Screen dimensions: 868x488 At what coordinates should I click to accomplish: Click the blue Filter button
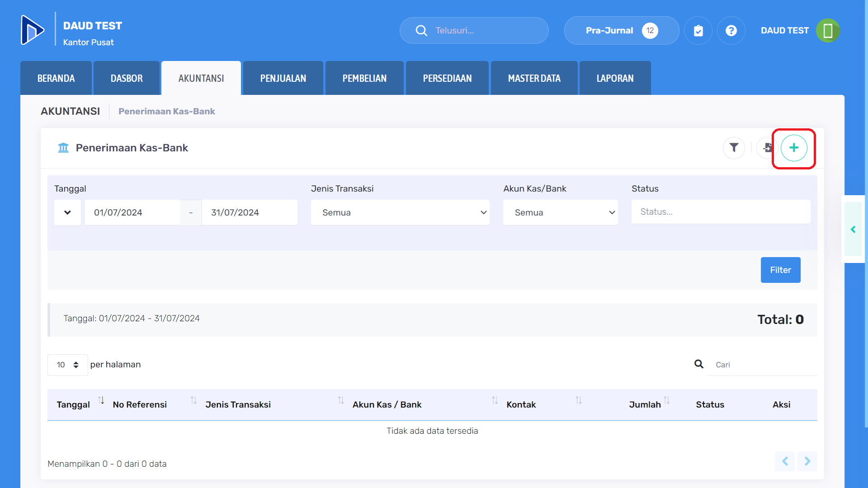click(781, 270)
